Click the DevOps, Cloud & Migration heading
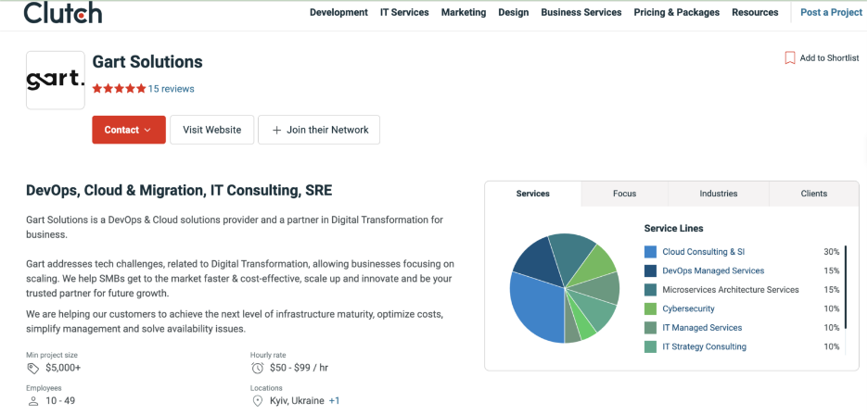Screen dimensions: 868x415 click(x=179, y=191)
